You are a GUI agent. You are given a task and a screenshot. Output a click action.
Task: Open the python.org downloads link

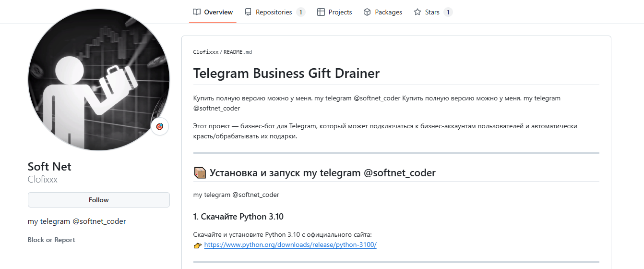[290, 245]
